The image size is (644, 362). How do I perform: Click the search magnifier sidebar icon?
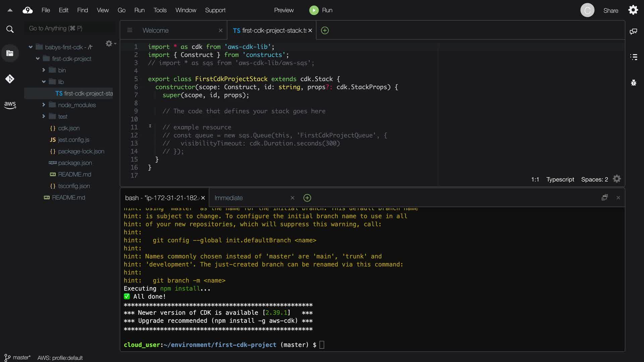[10, 29]
